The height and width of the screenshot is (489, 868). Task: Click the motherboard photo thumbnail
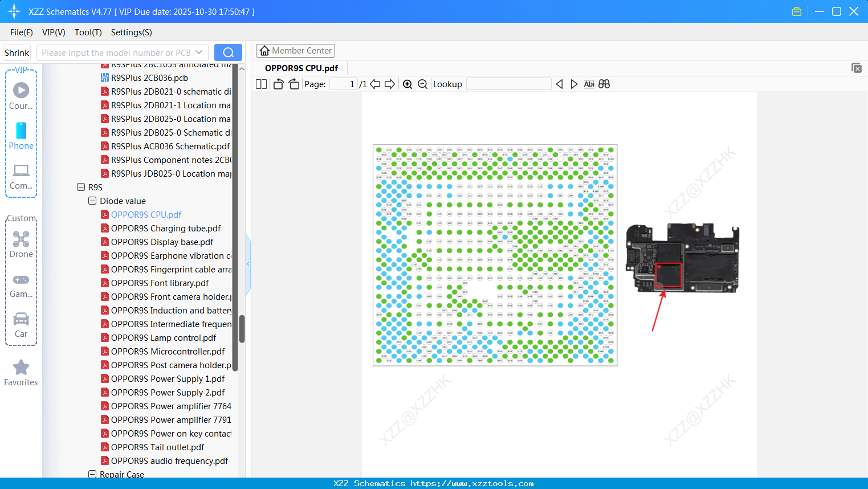682,258
